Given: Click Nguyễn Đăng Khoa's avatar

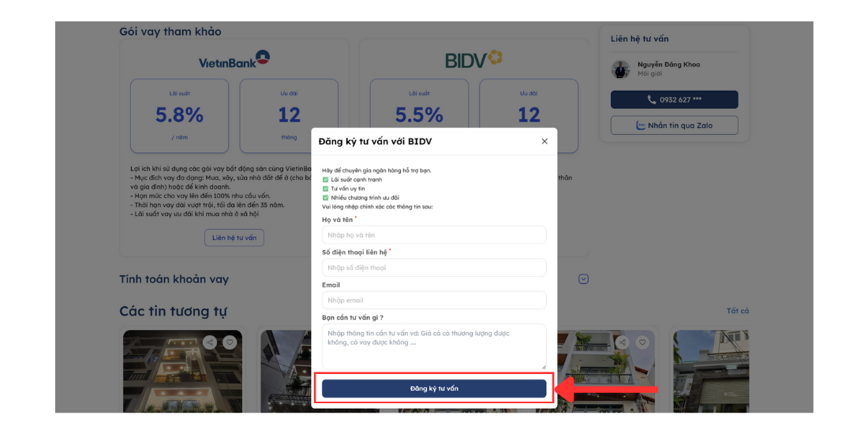Looking at the screenshot, I should (x=621, y=69).
